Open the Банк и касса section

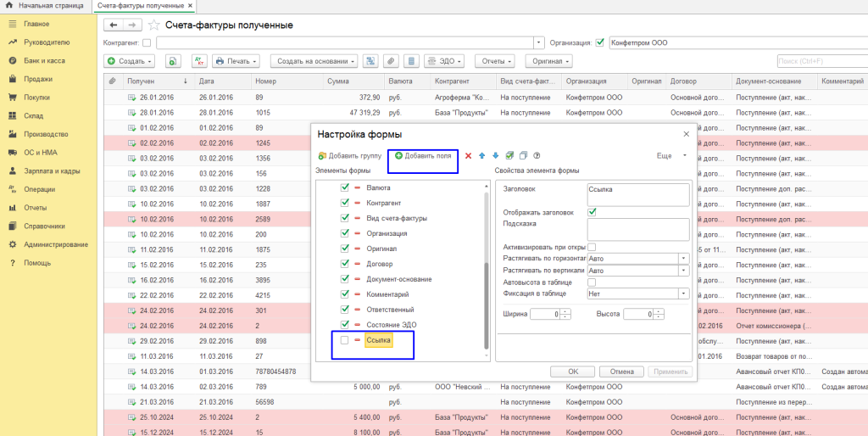tap(44, 60)
